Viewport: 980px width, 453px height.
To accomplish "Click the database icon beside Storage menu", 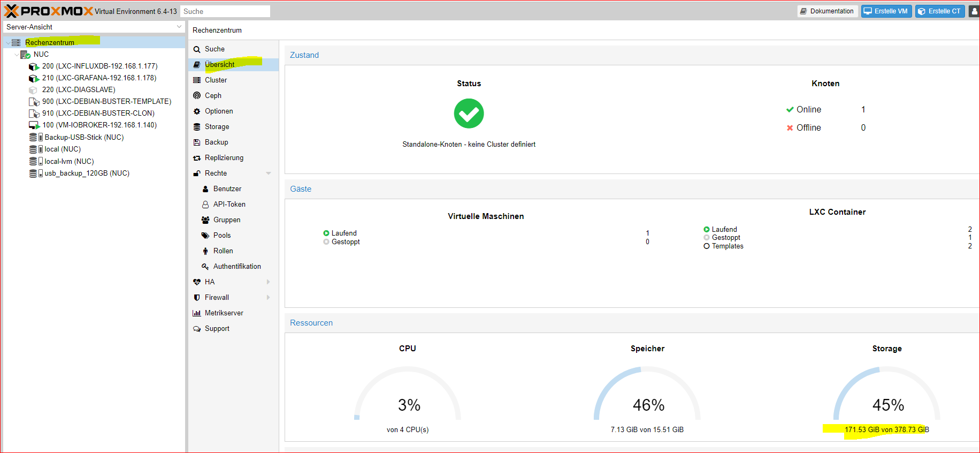I will pos(197,127).
